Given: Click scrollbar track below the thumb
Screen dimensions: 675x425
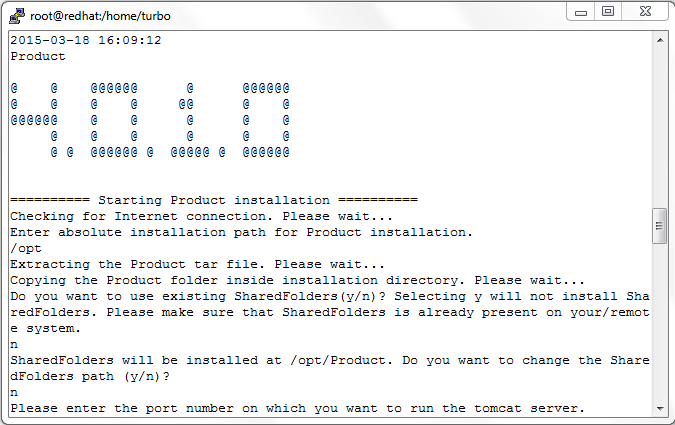Looking at the screenshot, I should pos(660,323).
